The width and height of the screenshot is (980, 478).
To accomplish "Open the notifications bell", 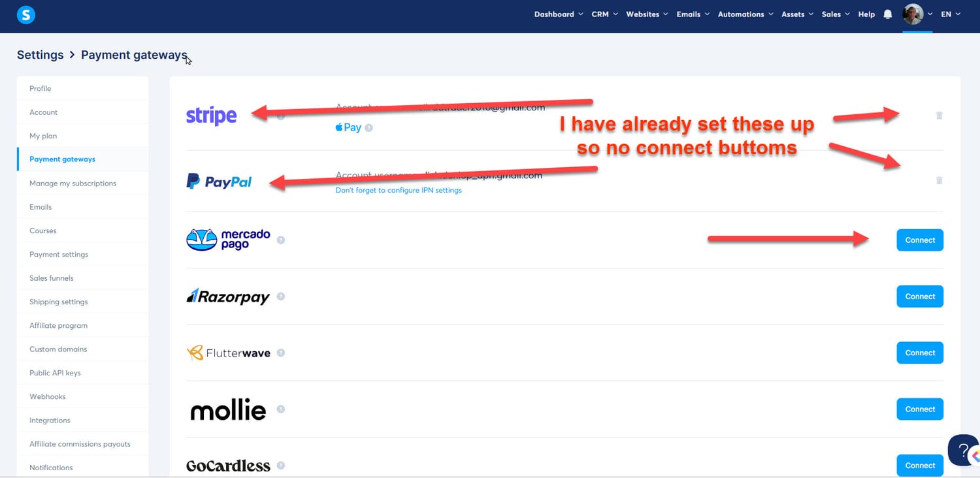I will [887, 14].
